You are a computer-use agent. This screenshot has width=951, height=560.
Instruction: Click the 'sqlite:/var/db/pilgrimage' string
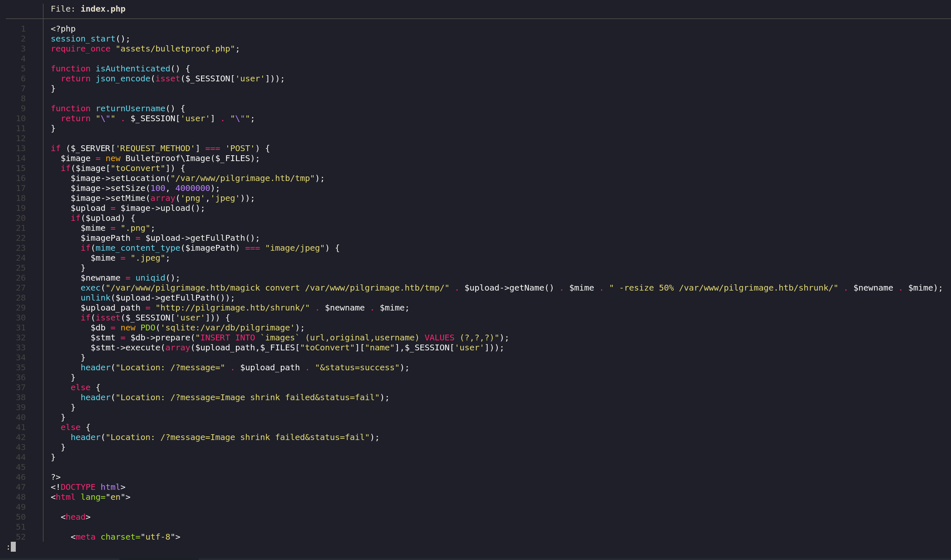(228, 328)
